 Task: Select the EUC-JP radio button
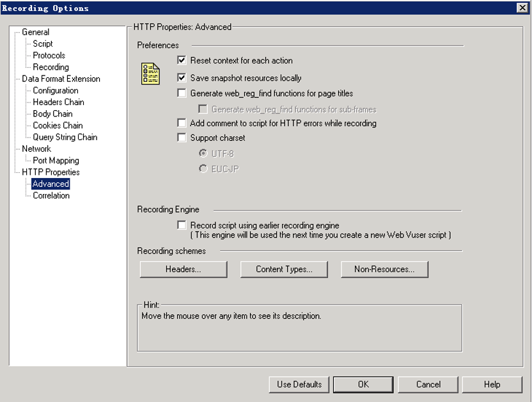(203, 168)
